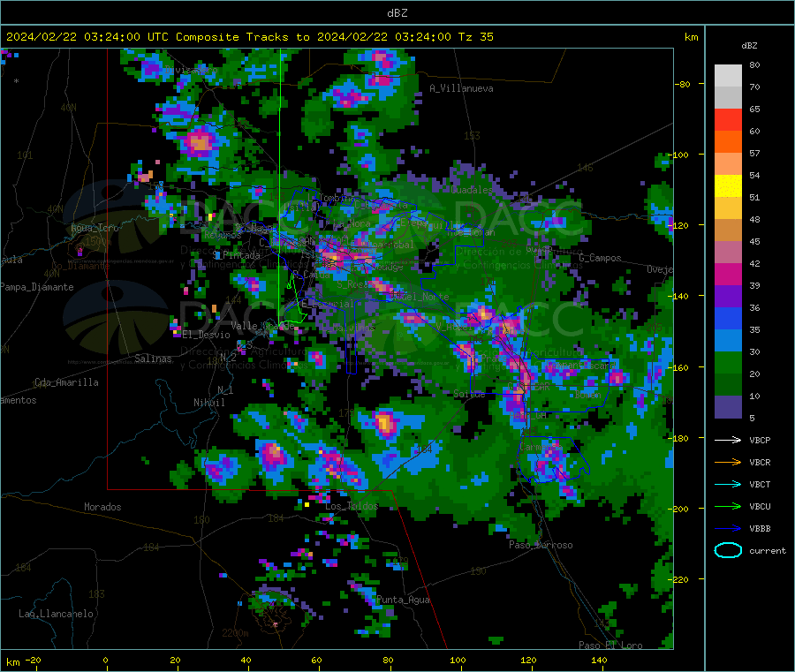Click the 'km' label at bottom left
This screenshot has width=795, height=672.
(12, 662)
